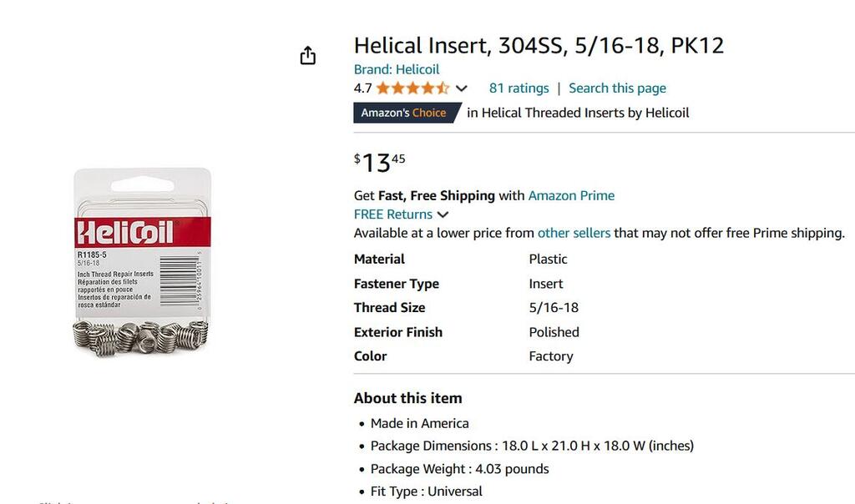
Task: Click the orange star rating icons
Action: 412,88
